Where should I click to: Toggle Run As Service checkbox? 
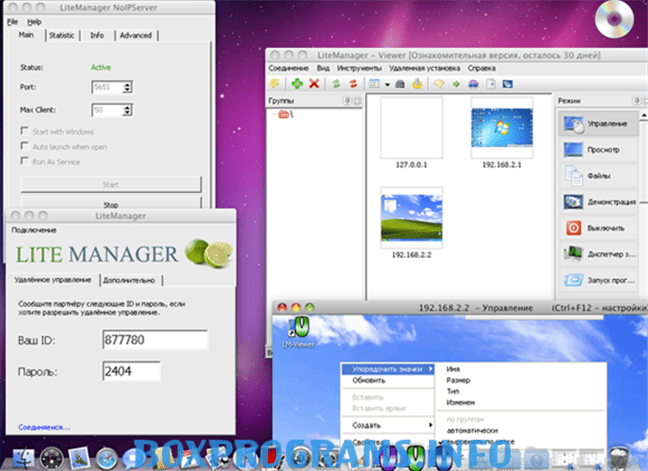point(25,161)
